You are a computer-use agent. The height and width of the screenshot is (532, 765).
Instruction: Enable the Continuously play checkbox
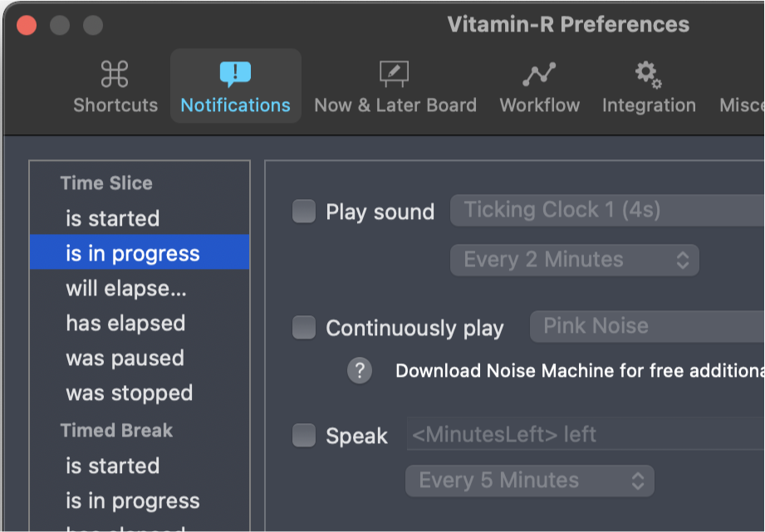click(x=304, y=327)
